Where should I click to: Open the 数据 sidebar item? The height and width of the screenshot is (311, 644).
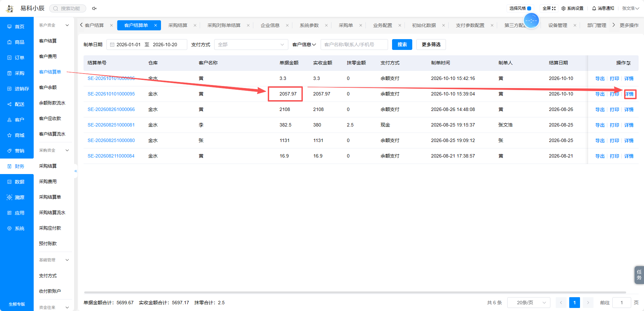point(17,182)
